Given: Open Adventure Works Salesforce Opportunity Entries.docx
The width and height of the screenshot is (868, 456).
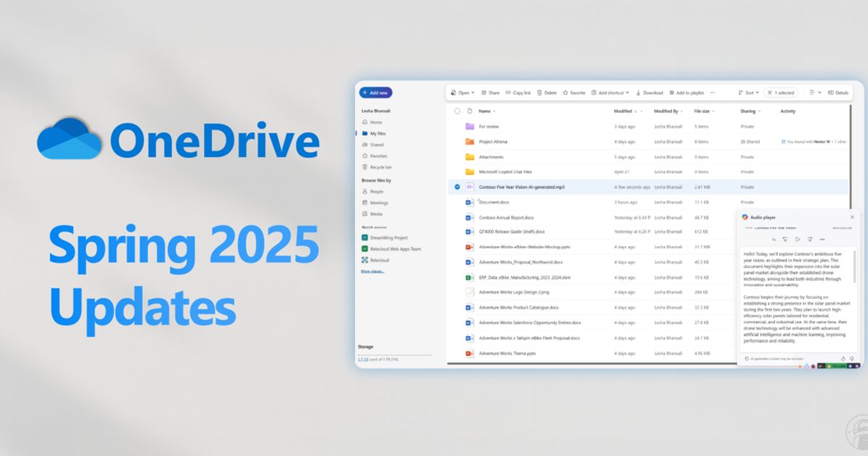Looking at the screenshot, I should coord(530,323).
